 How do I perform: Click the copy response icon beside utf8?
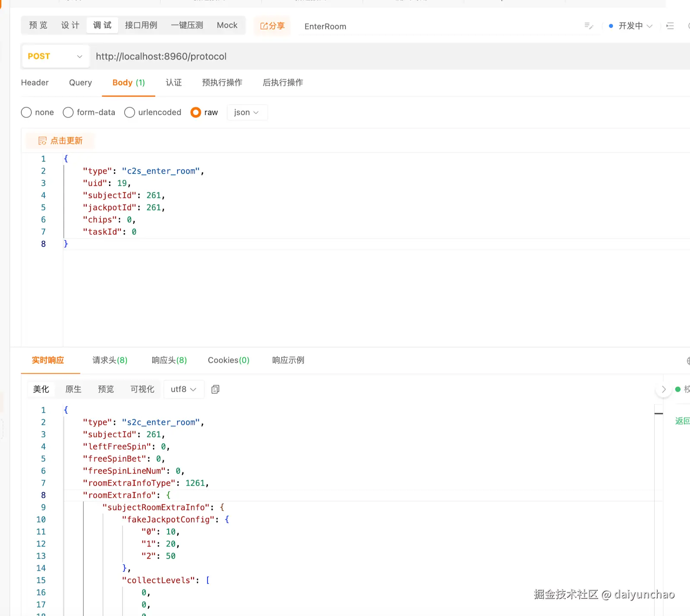[215, 390]
